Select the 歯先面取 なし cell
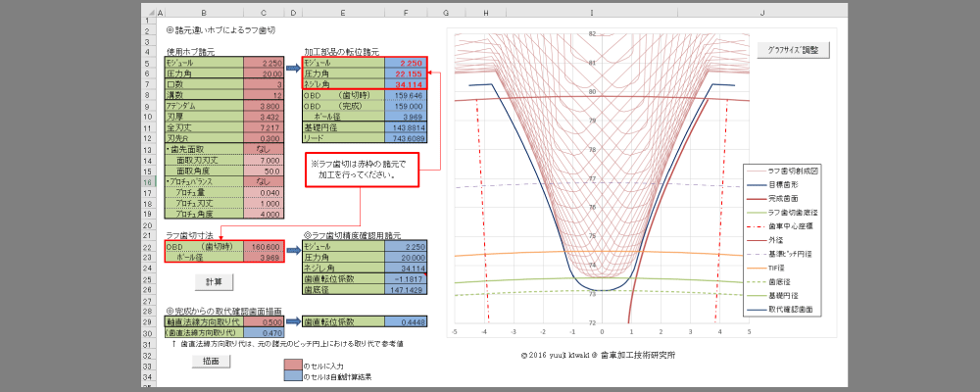This screenshot has height=392, width=980. pos(263,149)
